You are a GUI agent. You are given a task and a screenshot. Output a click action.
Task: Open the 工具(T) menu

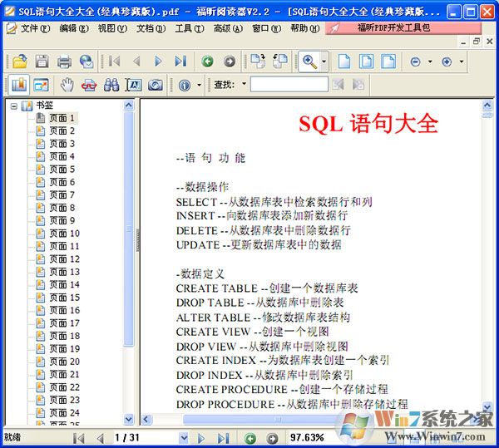pos(190,28)
